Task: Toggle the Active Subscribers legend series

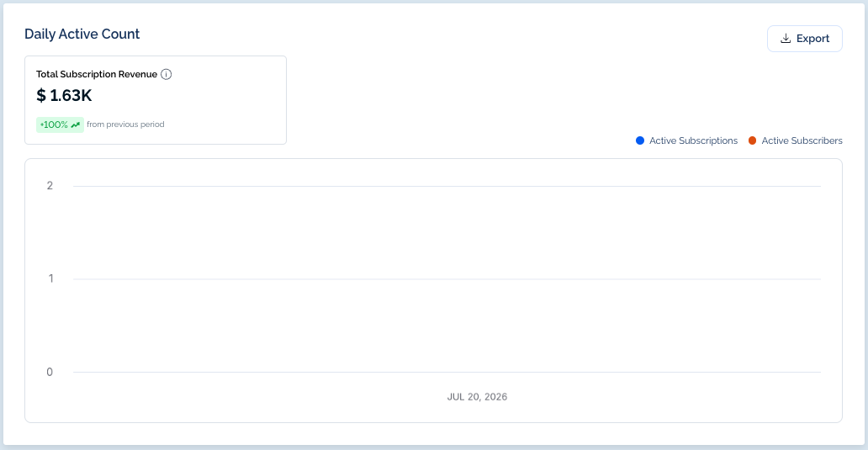Action: [x=796, y=140]
